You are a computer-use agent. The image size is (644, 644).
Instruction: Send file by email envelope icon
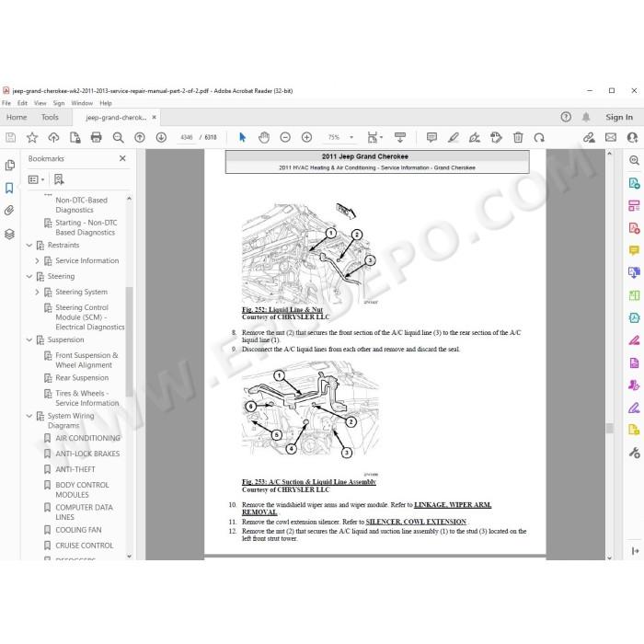pyautogui.click(x=611, y=138)
